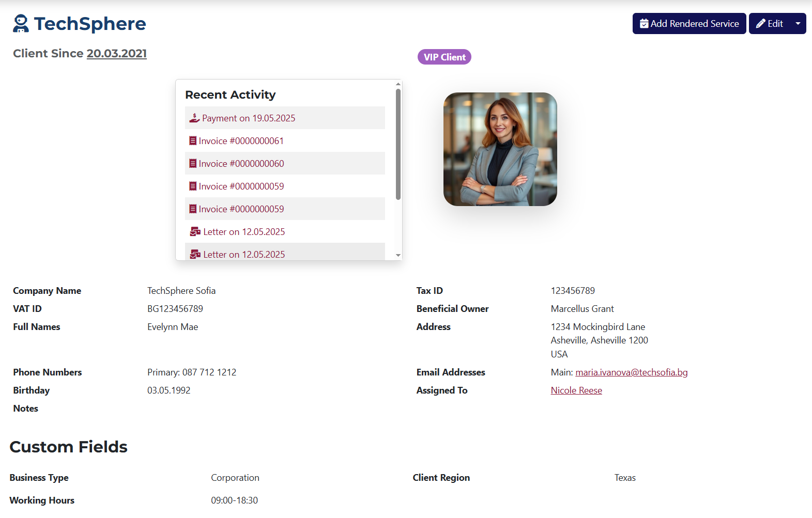
Task: Click the Recent Activity scrollbar thumb
Action: click(x=398, y=144)
